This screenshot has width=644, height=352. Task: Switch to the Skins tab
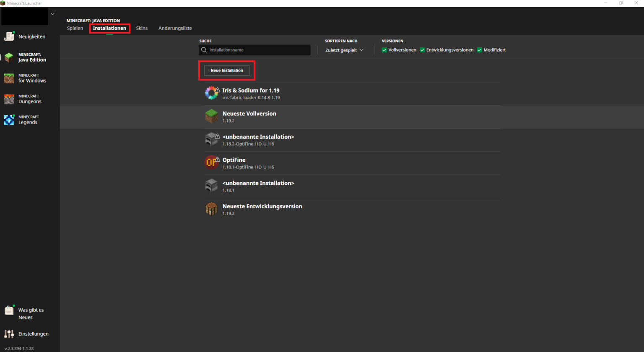(142, 28)
